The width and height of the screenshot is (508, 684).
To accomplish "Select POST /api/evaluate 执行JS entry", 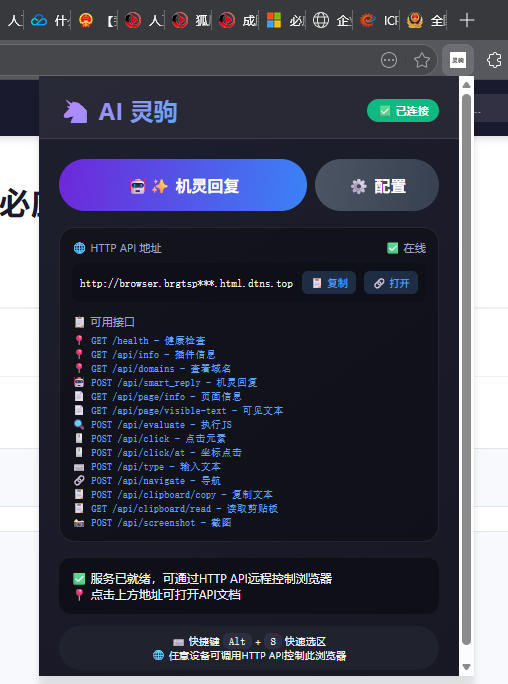I will pyautogui.click(x=161, y=424).
